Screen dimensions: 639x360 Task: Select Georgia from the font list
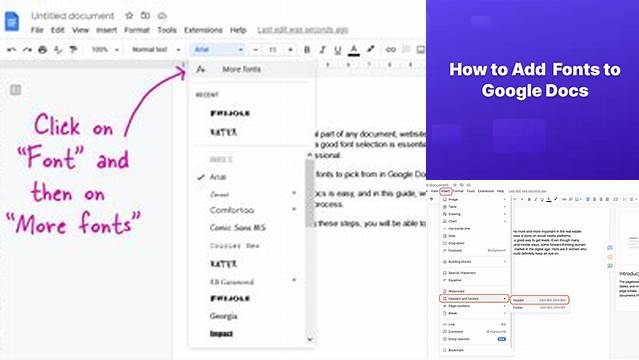[223, 316]
